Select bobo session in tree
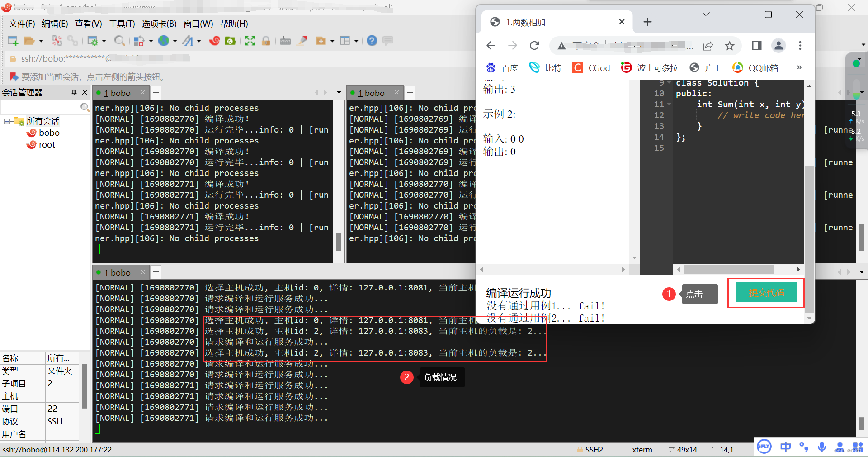 (43, 133)
